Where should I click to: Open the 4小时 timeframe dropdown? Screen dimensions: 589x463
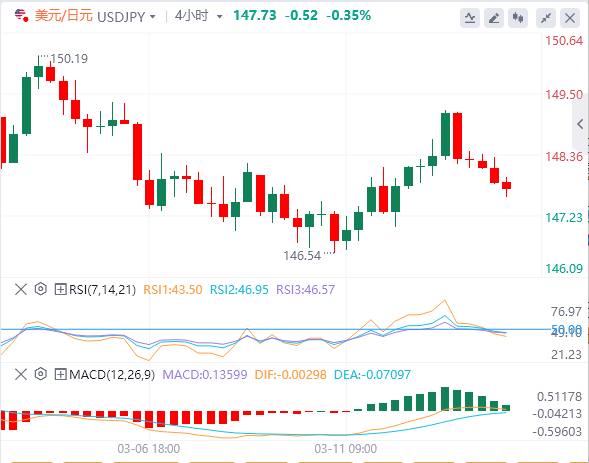coord(198,16)
